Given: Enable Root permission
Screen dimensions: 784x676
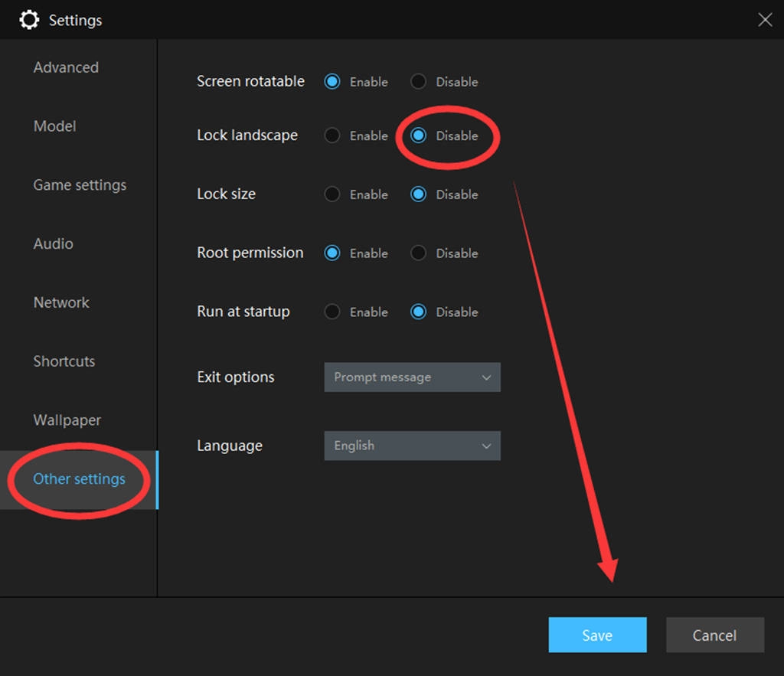Looking at the screenshot, I should (332, 253).
